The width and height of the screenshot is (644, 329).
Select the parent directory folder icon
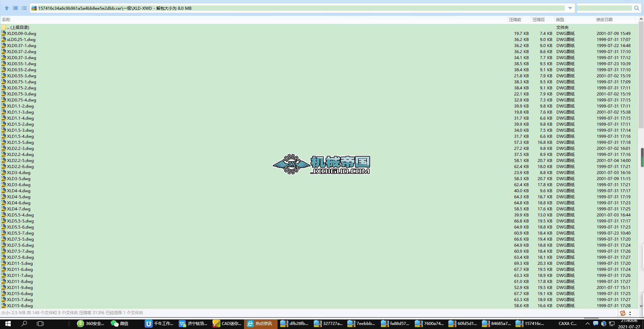[x=4, y=27]
